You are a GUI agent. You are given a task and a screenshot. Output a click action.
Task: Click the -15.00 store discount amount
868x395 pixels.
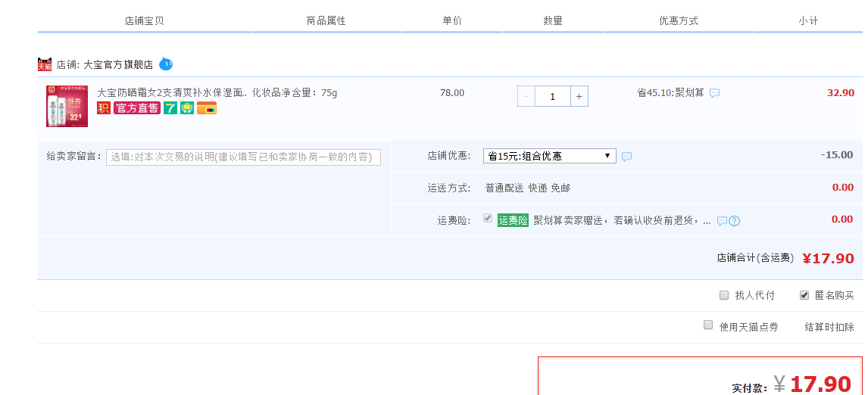(x=837, y=154)
